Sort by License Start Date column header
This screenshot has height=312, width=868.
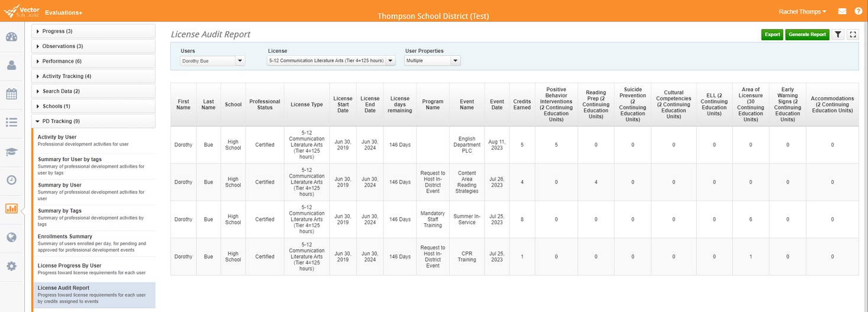343,104
